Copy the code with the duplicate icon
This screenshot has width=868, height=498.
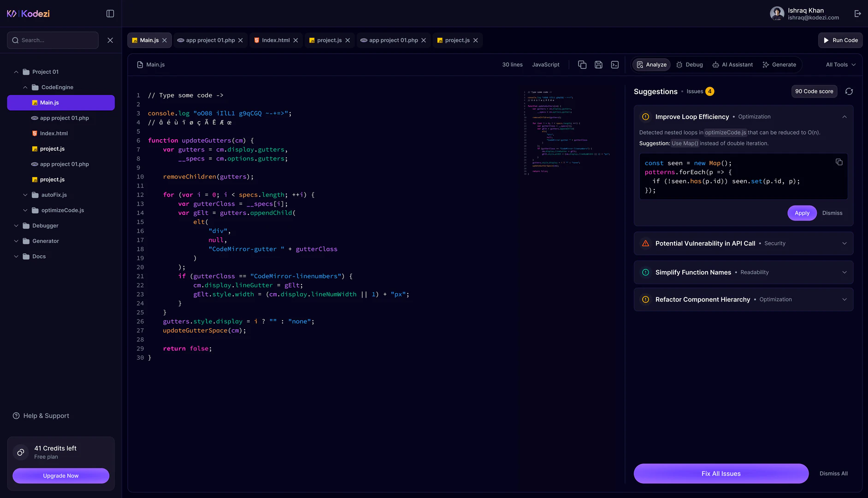(x=582, y=65)
